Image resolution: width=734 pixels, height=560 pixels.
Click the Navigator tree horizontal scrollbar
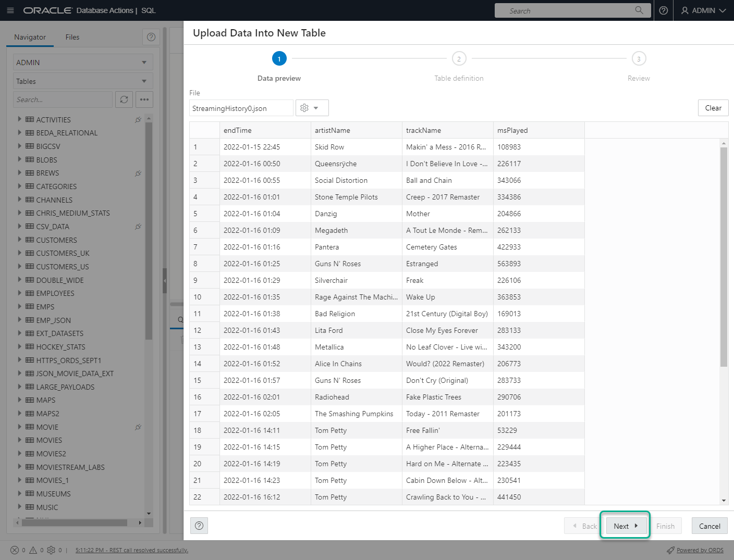click(75, 522)
